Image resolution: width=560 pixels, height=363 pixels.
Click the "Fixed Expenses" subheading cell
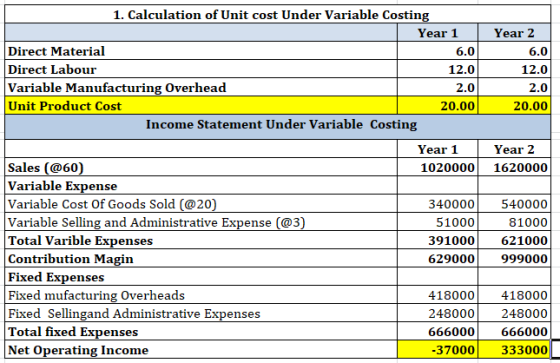201,277
